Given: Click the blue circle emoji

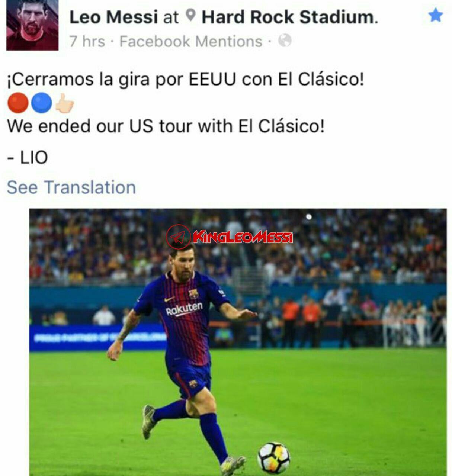Looking at the screenshot, I should click(41, 103).
